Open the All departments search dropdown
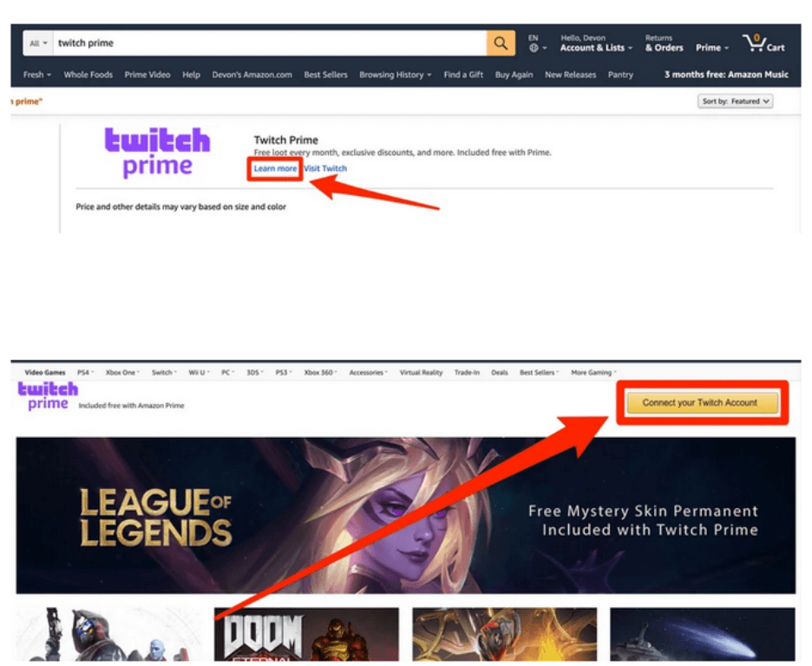 (38, 43)
